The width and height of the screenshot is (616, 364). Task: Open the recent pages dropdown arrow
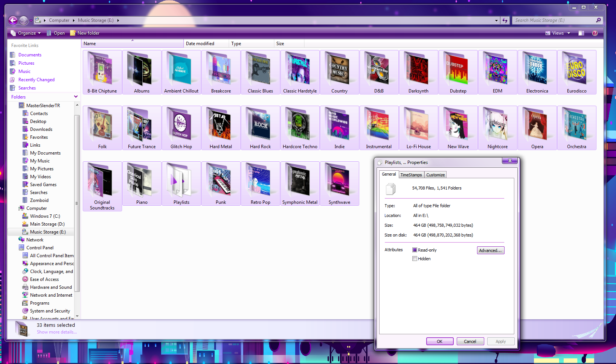pos(31,20)
